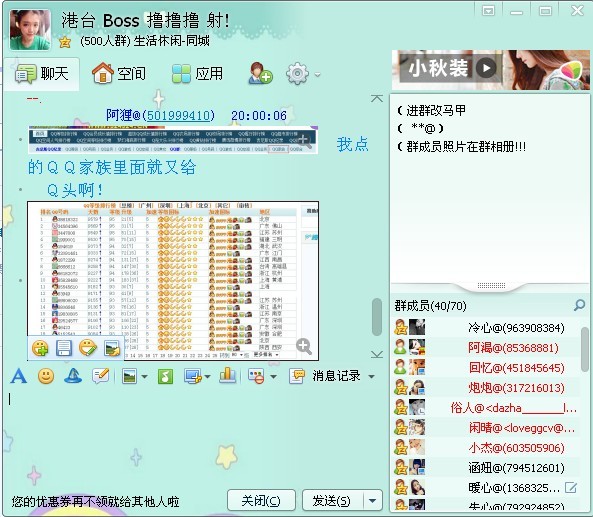Click into the message input box

[x=195, y=437]
